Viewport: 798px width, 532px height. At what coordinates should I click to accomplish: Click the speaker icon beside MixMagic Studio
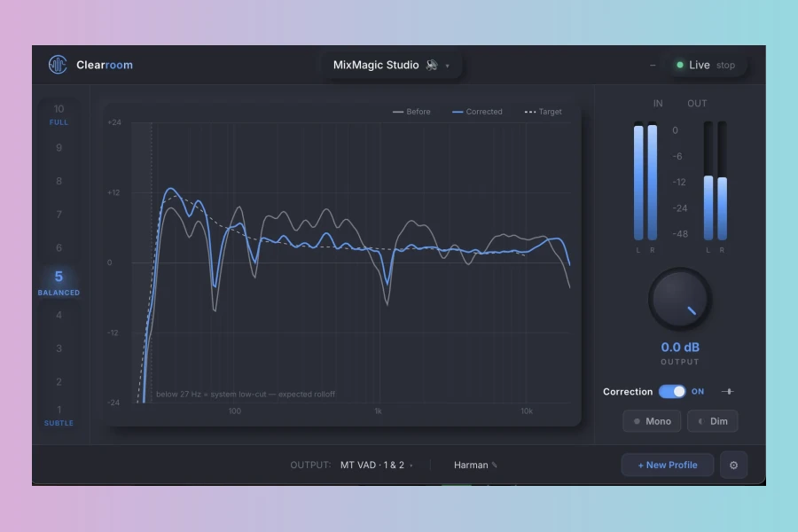(432, 65)
